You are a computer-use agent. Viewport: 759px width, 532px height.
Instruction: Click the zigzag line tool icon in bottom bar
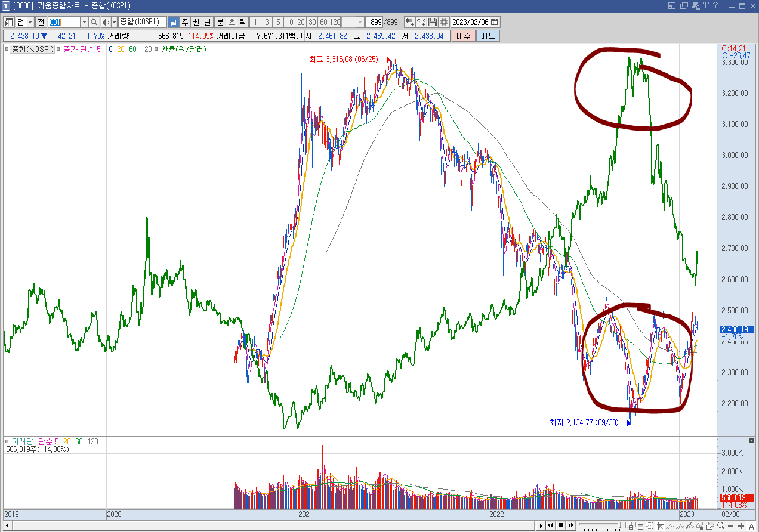[x=680, y=525]
